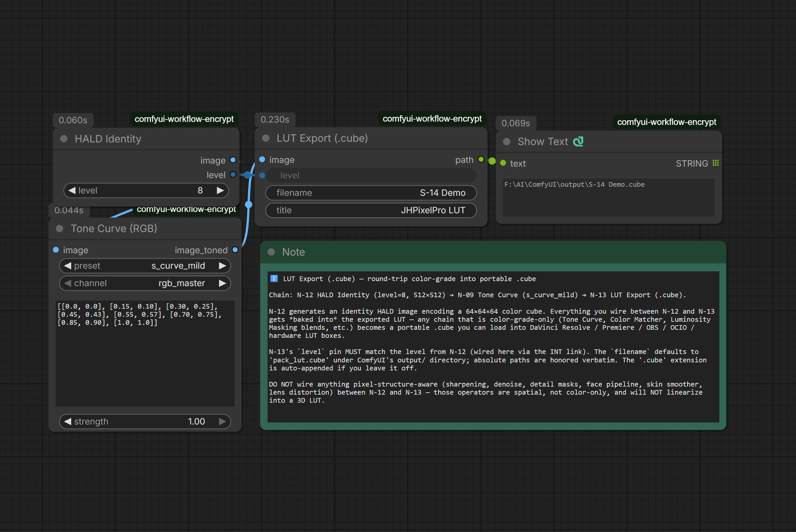796x532 pixels.
Task: Click the HALD Identity image output socket
Action: (233, 160)
